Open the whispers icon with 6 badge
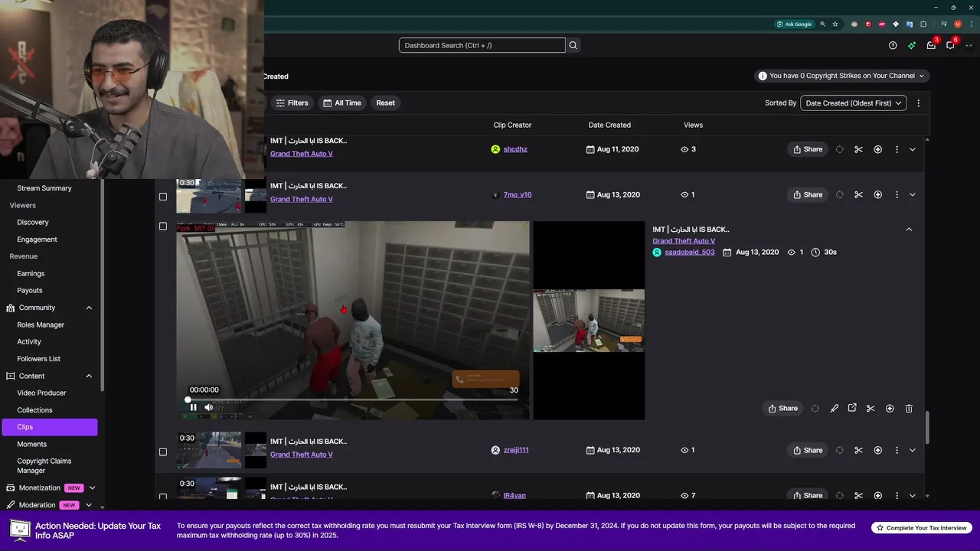The width and height of the screenshot is (980, 551). (950, 45)
